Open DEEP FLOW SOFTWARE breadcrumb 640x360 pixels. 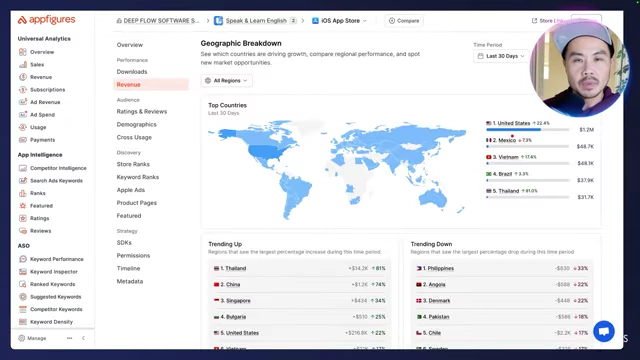tap(158, 20)
